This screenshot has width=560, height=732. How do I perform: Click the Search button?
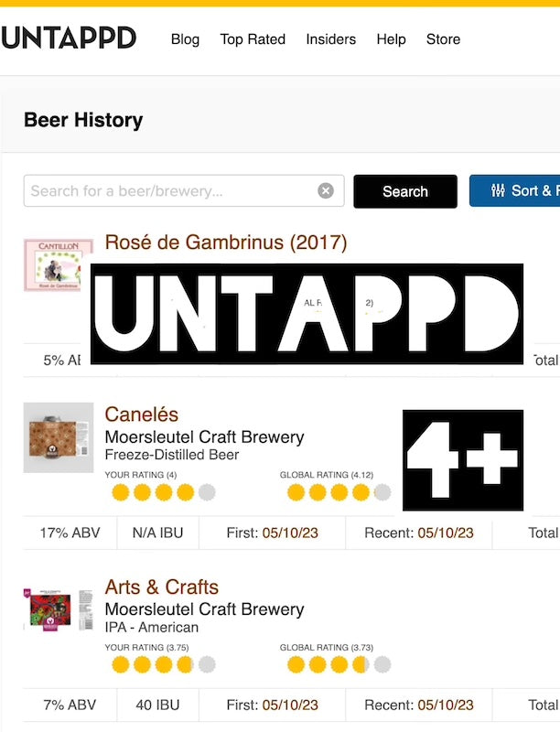tap(404, 191)
